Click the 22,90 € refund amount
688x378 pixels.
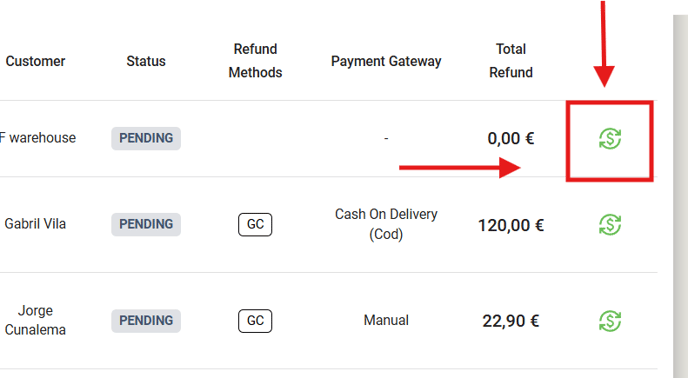point(511,321)
